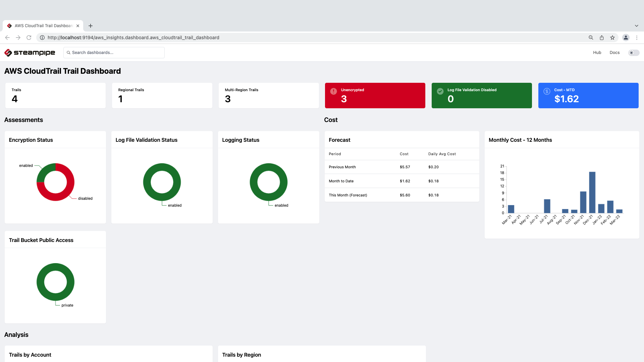644x362 pixels.
Task: Open the Hub navigation link
Action: (597, 53)
